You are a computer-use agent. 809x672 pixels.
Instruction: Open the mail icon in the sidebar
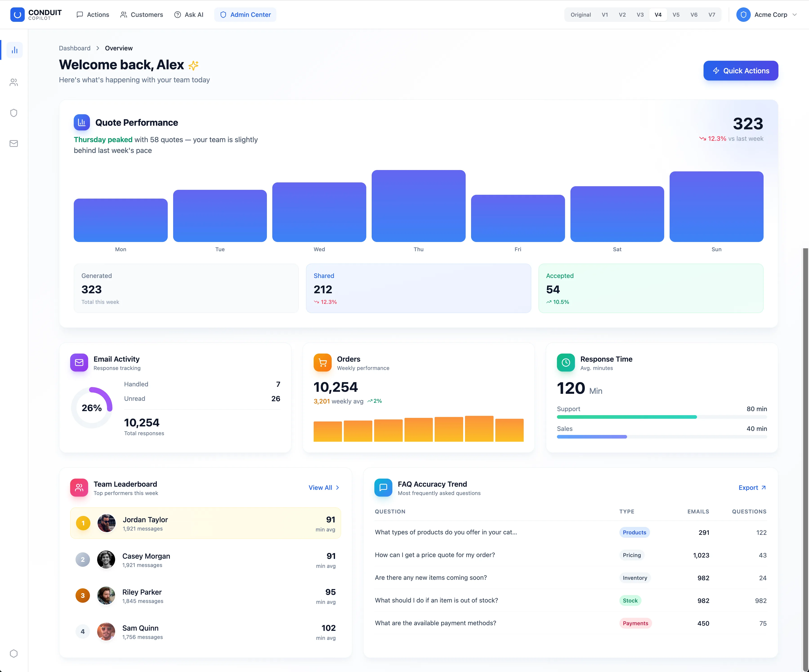pos(14,143)
